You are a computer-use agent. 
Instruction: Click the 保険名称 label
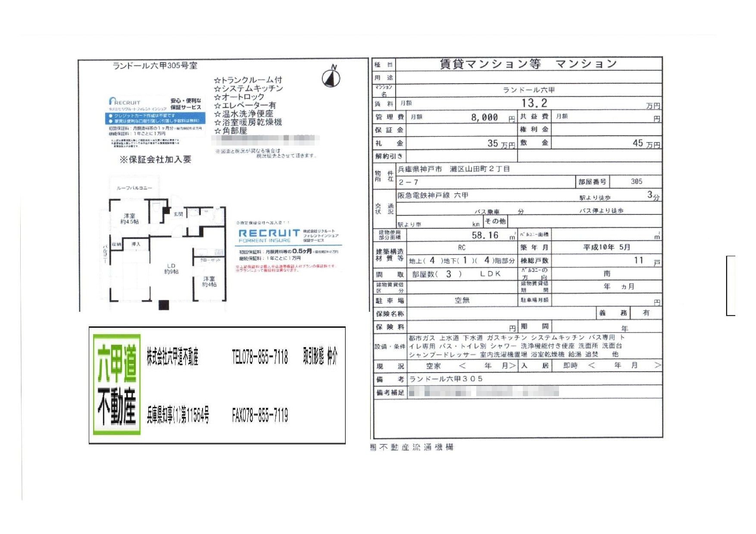[x=390, y=314]
